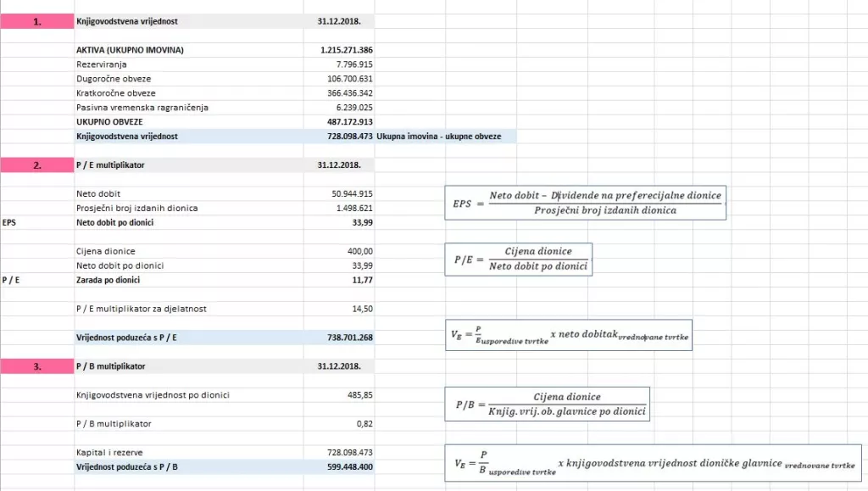This screenshot has height=491, width=868.
Task: Click the Vrijednost poduzeća s P / B value 599.448.400
Action: tap(349, 466)
